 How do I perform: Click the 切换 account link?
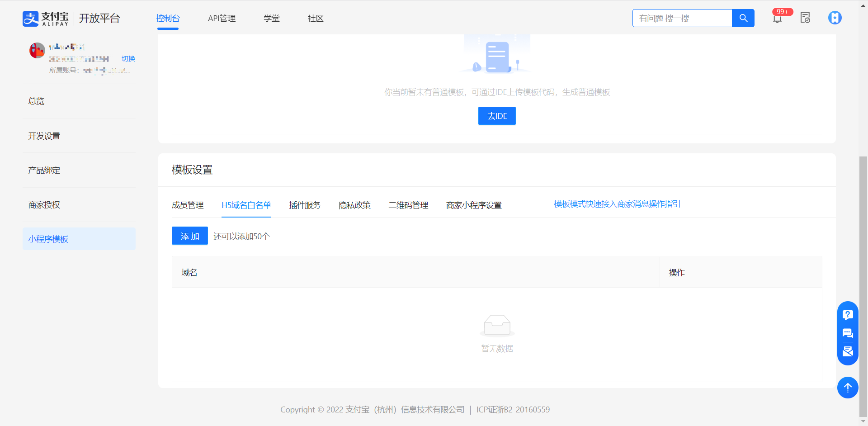pyautogui.click(x=128, y=59)
